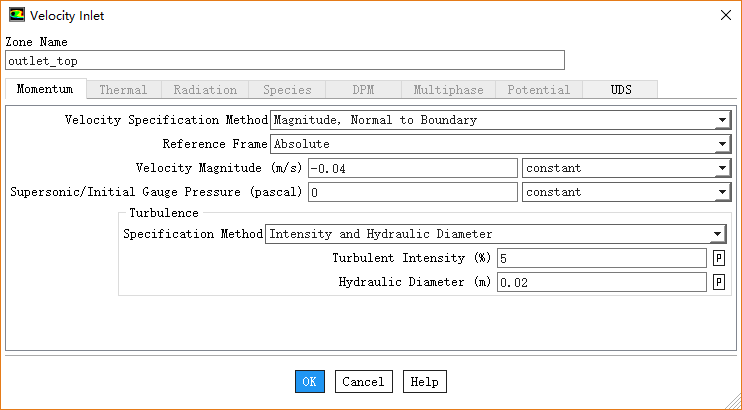Click the Turbulent Intensity value field
This screenshot has height=410, width=742.
pyautogui.click(x=601, y=258)
